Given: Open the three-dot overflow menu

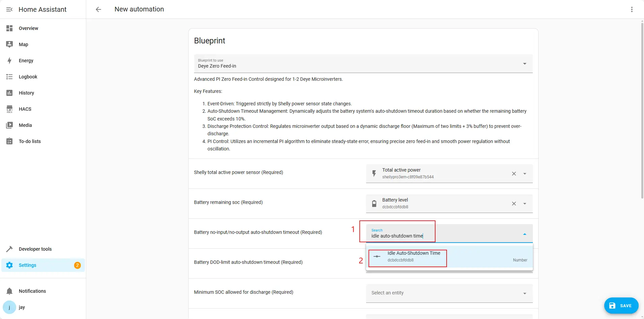Looking at the screenshot, I should tap(632, 9).
